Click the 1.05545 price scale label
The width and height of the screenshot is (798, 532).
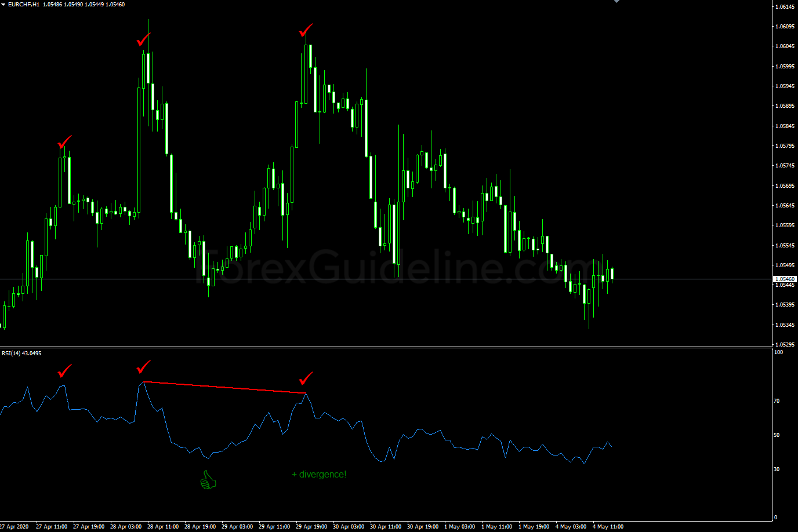tap(785, 246)
